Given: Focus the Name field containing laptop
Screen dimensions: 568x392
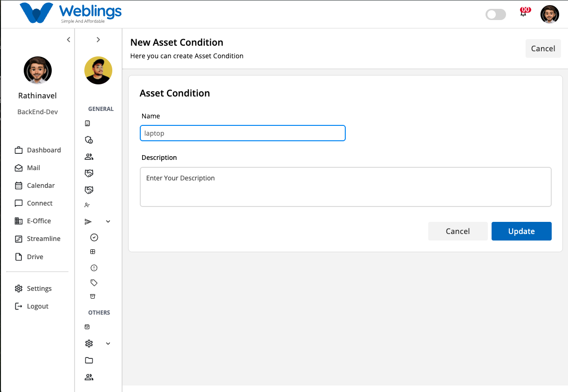Looking at the screenshot, I should (x=243, y=133).
